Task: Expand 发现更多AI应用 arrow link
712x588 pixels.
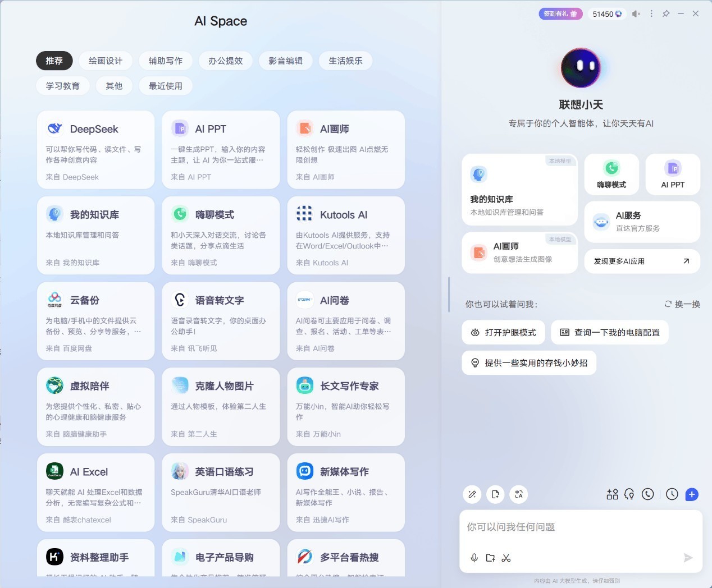Action: click(x=686, y=261)
